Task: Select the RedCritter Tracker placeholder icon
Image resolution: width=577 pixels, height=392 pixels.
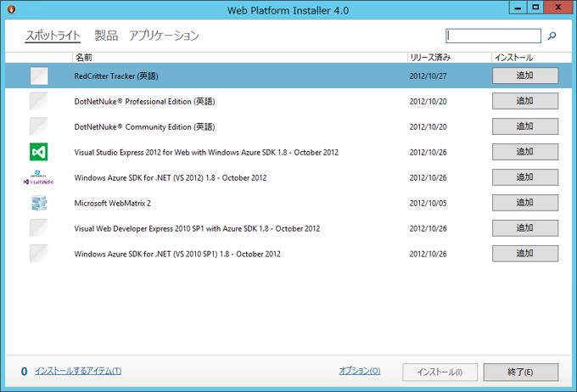Action: pos(39,76)
